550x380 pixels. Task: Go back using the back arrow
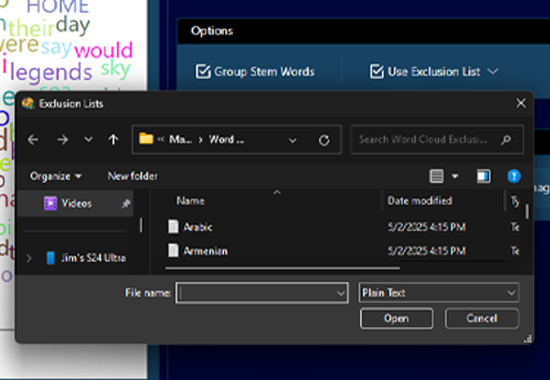point(33,140)
